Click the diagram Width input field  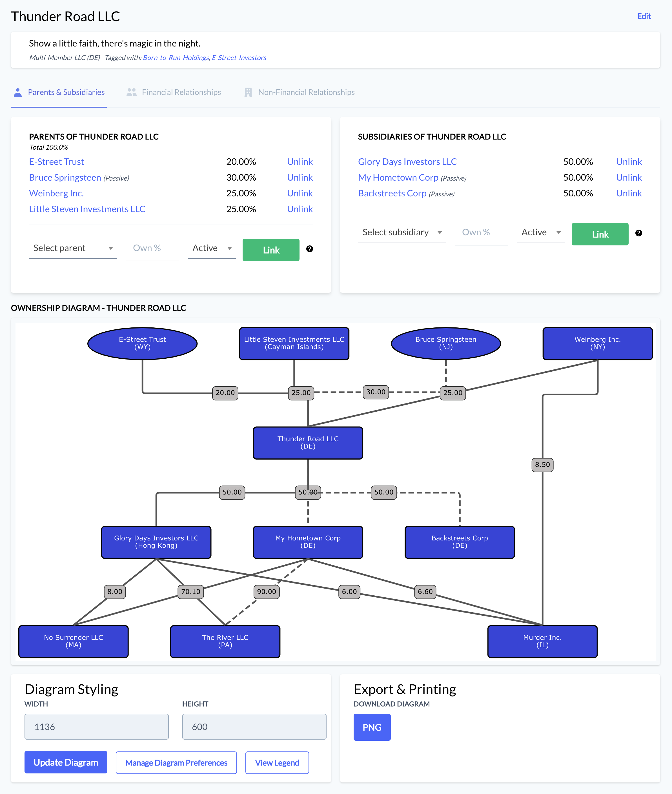click(96, 727)
